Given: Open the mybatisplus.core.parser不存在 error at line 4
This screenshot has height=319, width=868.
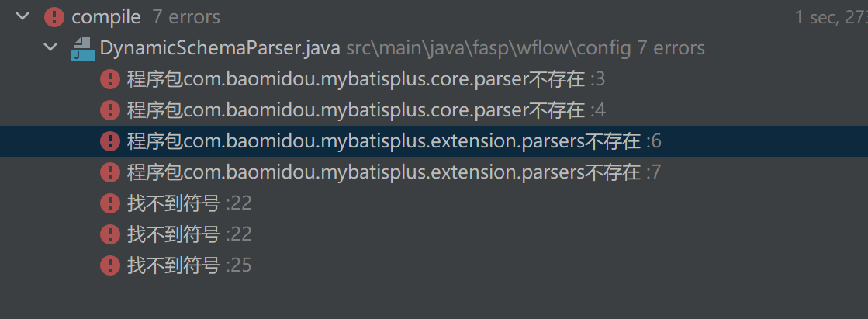Looking at the screenshot, I should [x=365, y=109].
